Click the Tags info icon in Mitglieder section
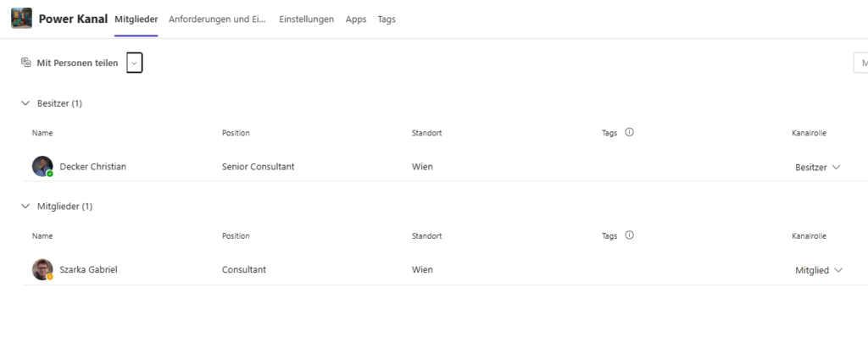Viewport: 868px width, 359px height. coord(629,235)
